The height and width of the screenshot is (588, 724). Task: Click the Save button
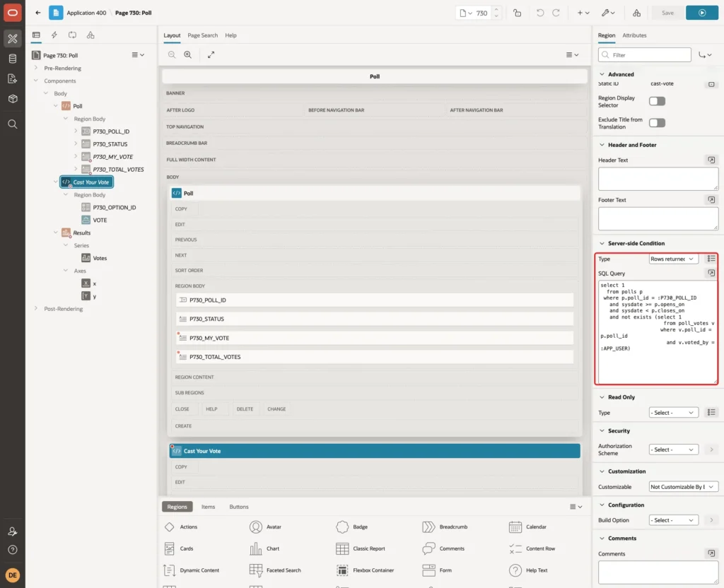667,13
